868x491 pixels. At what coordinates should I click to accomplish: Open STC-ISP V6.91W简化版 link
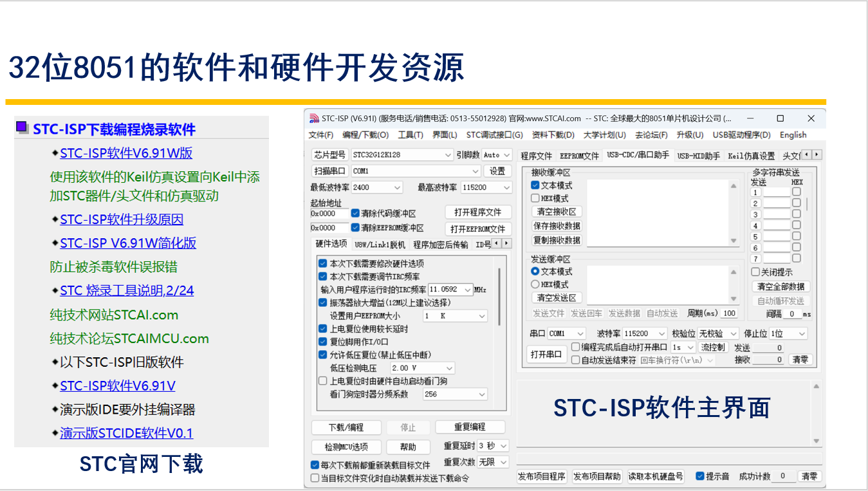128,243
